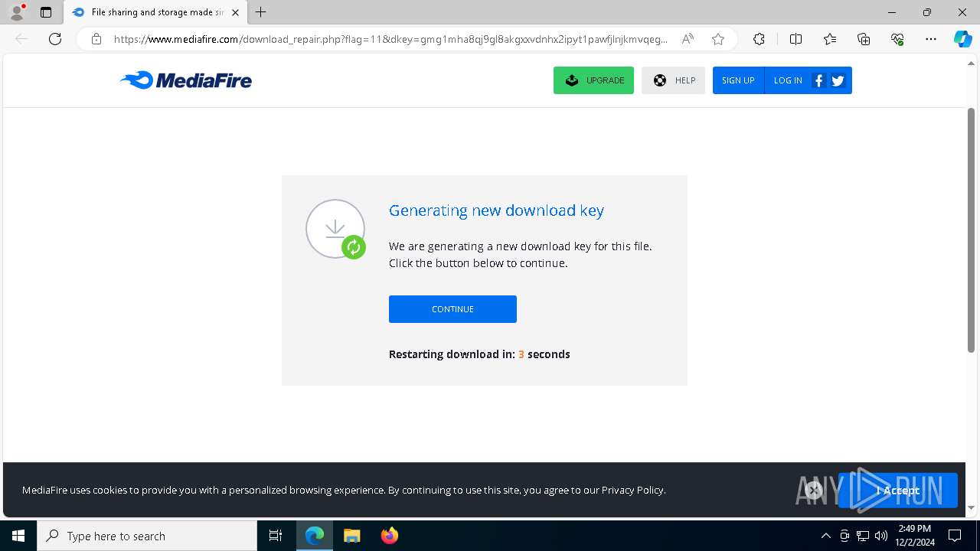The width and height of the screenshot is (980, 551).
Task: Click the green UPGRADE button
Action: coord(593,80)
